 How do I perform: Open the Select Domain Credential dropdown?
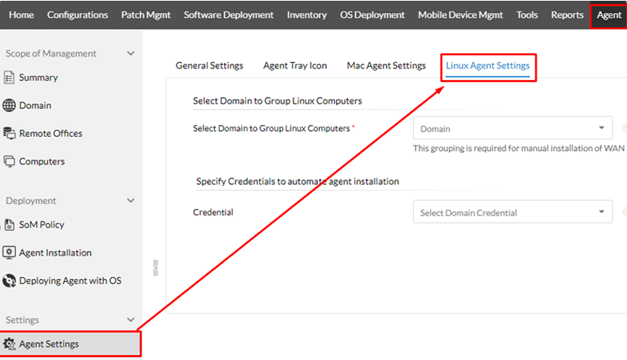(513, 212)
